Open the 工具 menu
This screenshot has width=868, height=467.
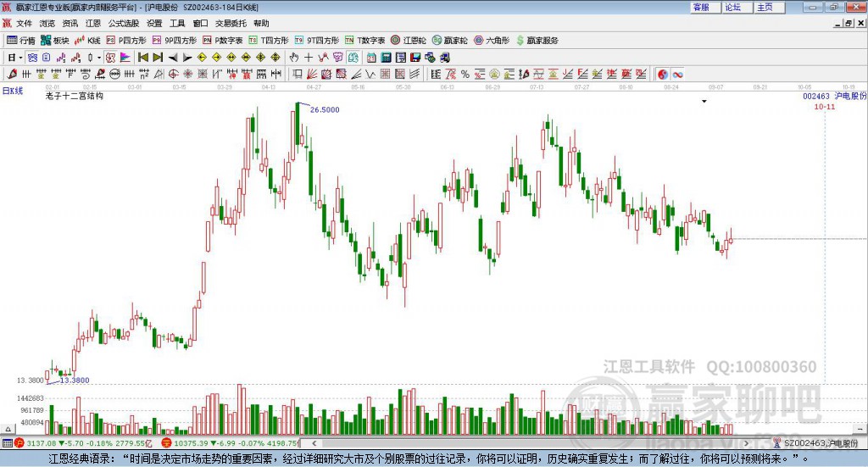coord(177,23)
